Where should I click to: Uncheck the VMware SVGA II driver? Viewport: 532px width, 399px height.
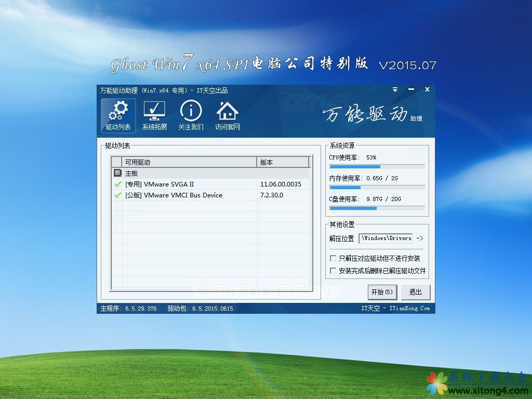pos(118,184)
